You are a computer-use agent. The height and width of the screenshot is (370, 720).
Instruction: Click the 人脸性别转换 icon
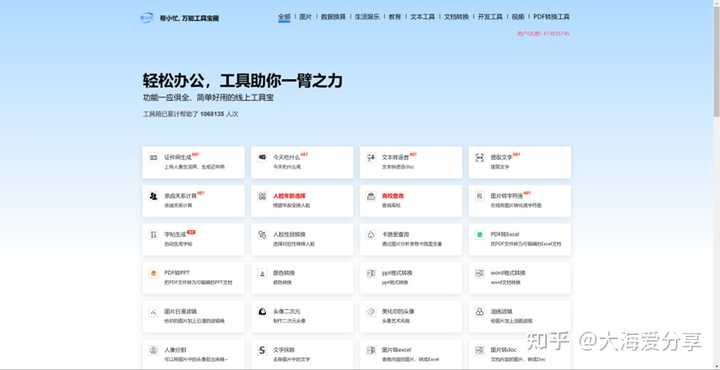pos(262,235)
